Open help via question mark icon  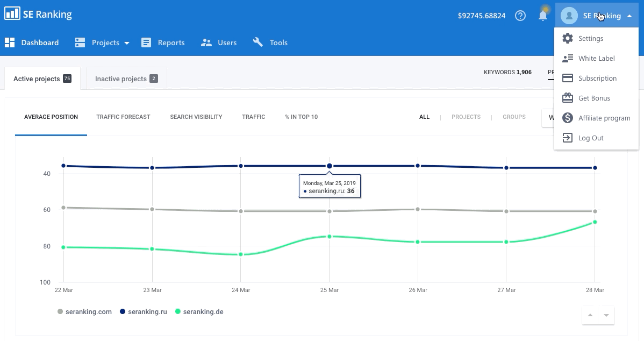click(520, 16)
